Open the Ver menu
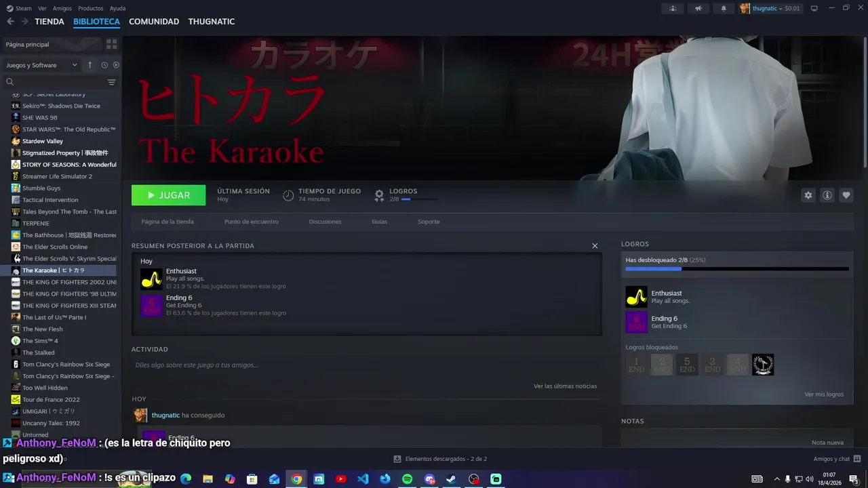The height and width of the screenshot is (488, 868). coord(42,8)
